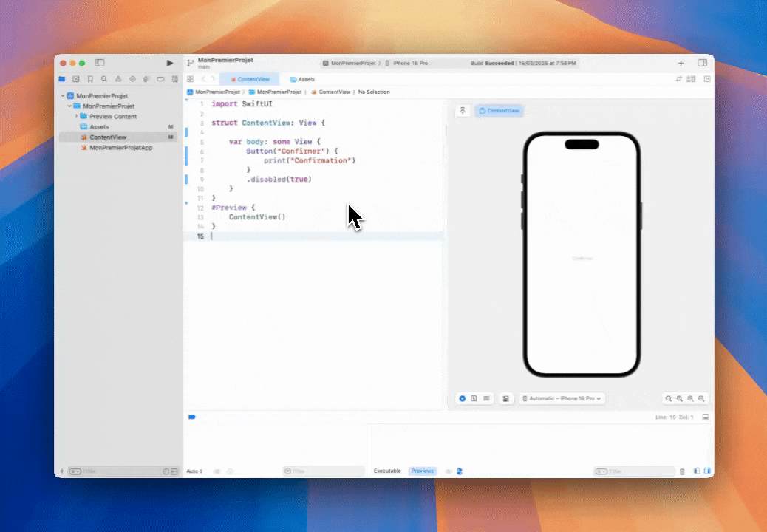Click the ContentView breadcrumb in jump bar

[331, 92]
